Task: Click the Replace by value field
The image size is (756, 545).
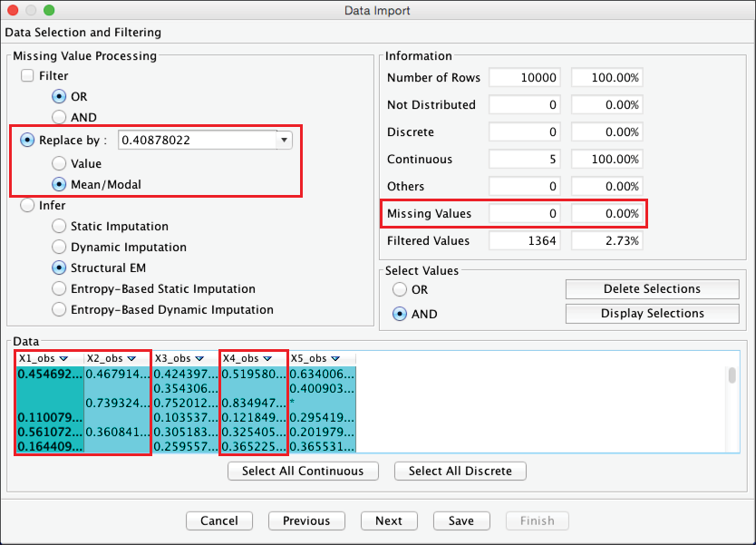Action: pyautogui.click(x=197, y=141)
